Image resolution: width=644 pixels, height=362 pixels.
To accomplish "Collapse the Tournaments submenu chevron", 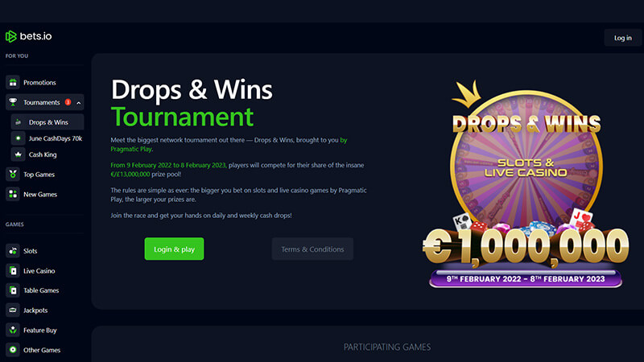I will click(x=78, y=103).
